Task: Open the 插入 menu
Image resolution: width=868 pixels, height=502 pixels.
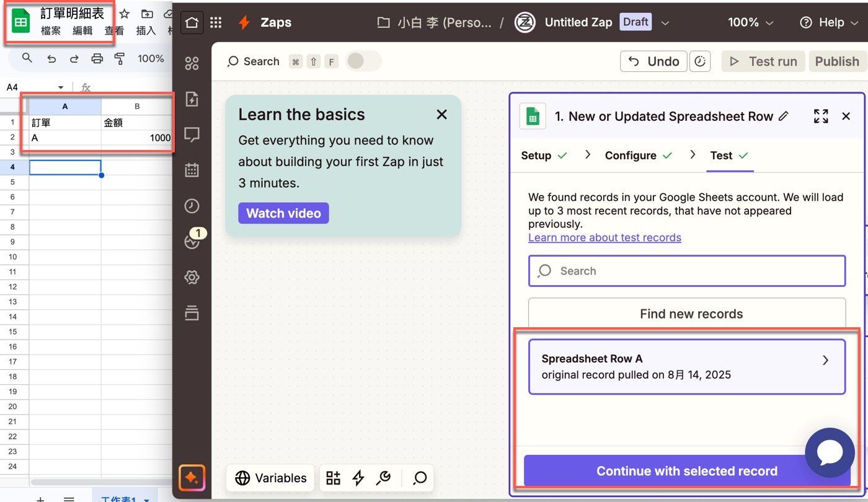Action: pos(146,30)
